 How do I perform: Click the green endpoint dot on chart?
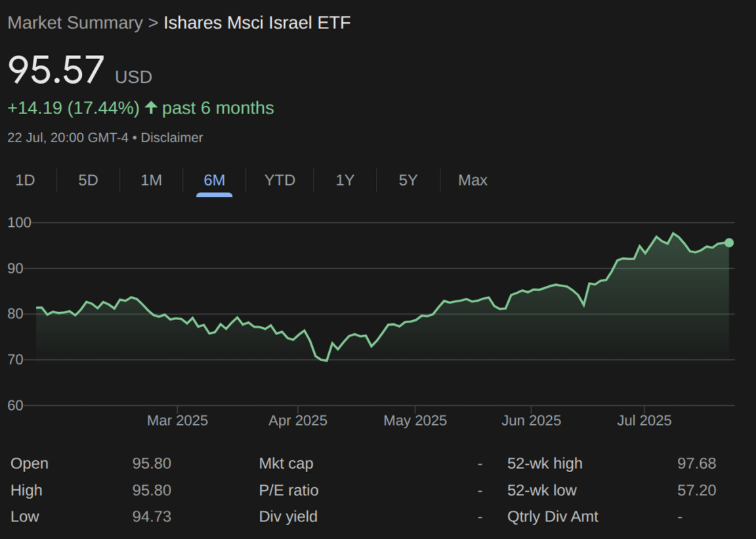click(x=729, y=243)
